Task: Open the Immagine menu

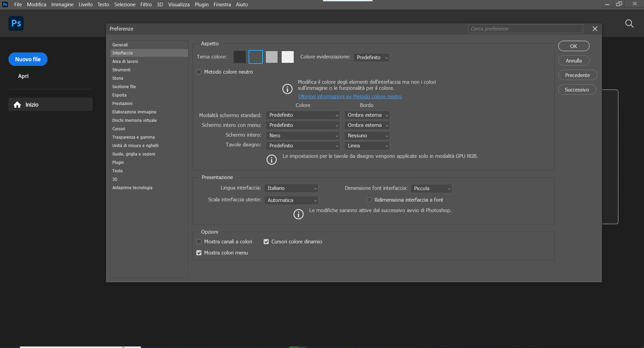Action: (62, 5)
